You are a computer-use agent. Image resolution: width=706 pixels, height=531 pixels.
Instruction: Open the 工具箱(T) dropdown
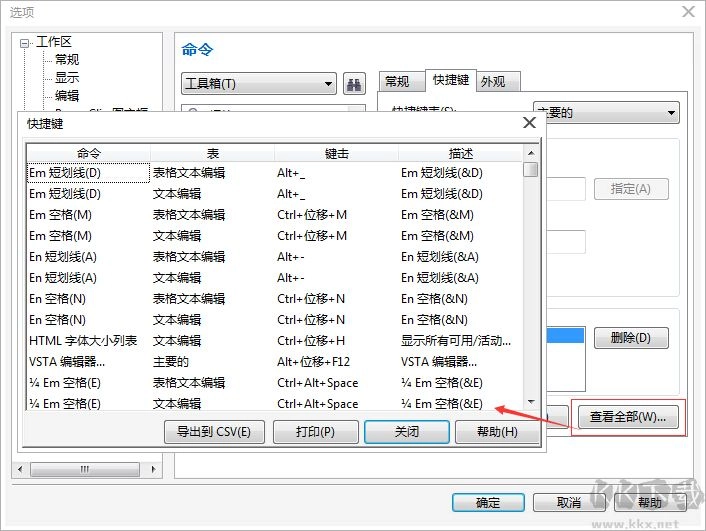(259, 84)
